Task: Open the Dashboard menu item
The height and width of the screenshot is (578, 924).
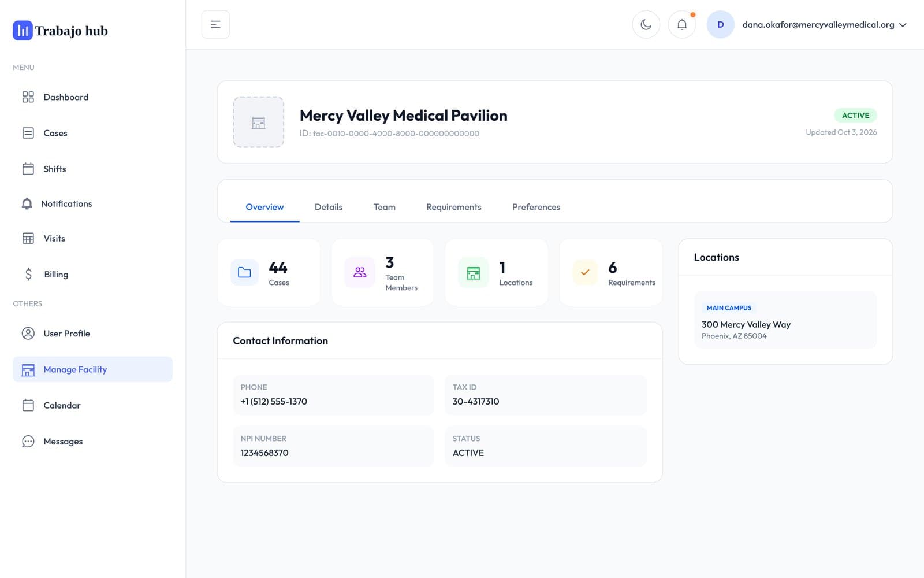Action: point(92,97)
